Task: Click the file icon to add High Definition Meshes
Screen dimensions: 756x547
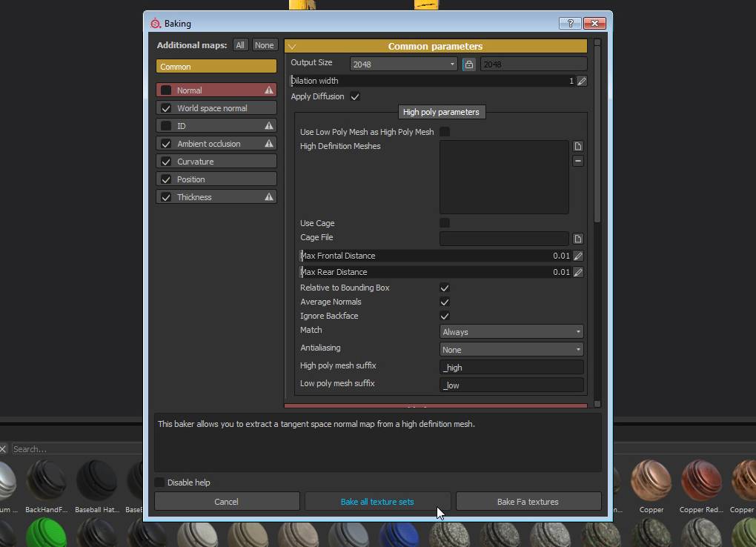Action: coord(578,147)
